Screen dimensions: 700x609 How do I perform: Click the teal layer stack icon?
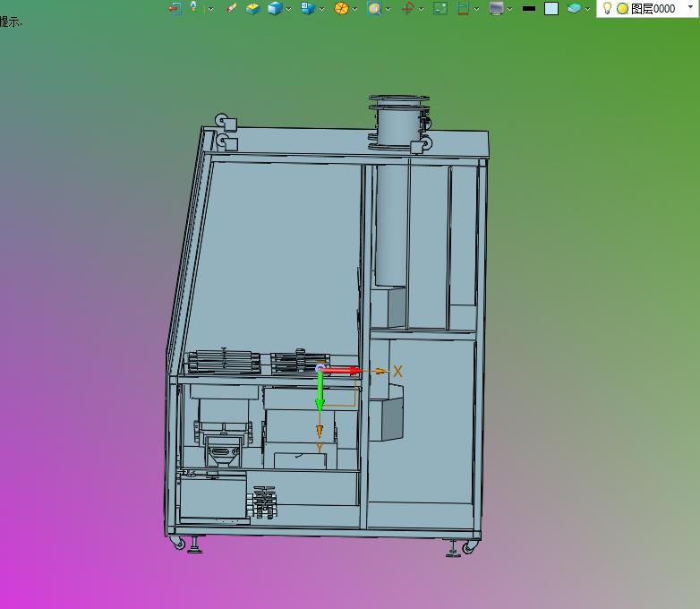(574, 8)
